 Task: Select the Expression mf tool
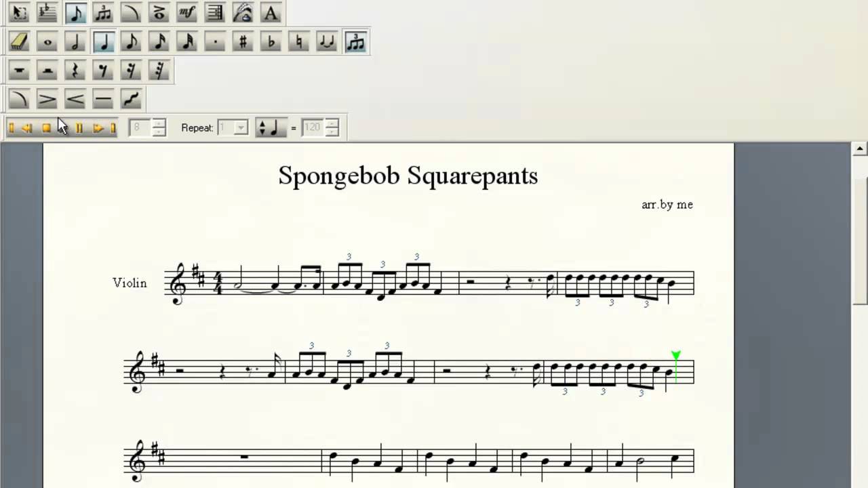(x=186, y=13)
